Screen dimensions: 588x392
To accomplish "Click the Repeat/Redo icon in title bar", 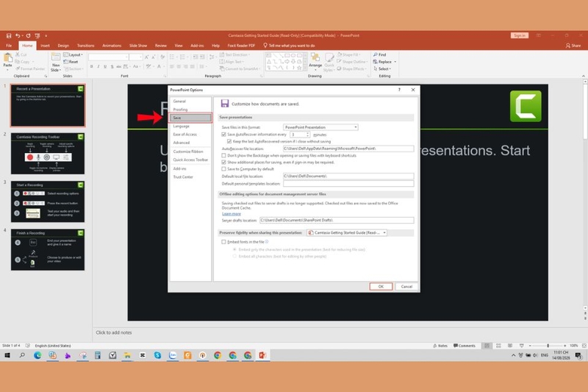I will pyautogui.click(x=28, y=35).
